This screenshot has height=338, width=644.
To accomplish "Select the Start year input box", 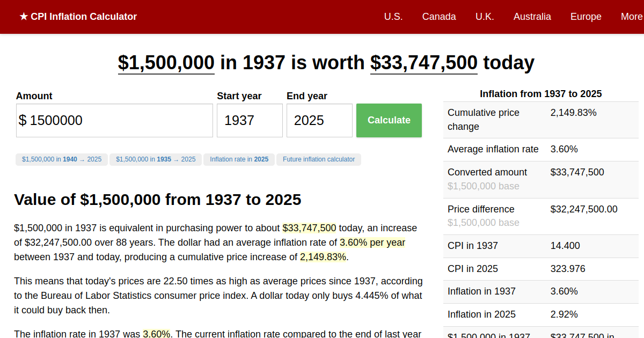I will [250, 120].
